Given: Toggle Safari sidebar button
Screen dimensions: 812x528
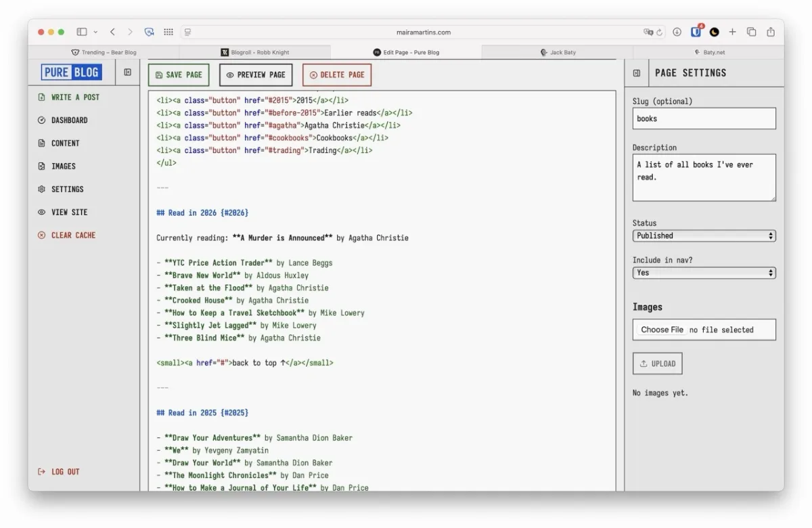Looking at the screenshot, I should [x=82, y=32].
